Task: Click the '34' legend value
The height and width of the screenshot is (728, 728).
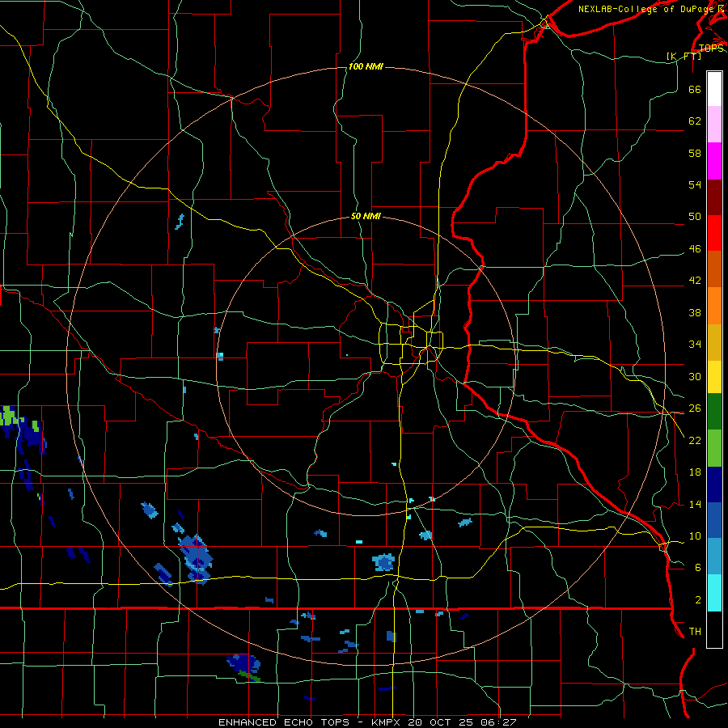Action: click(695, 345)
